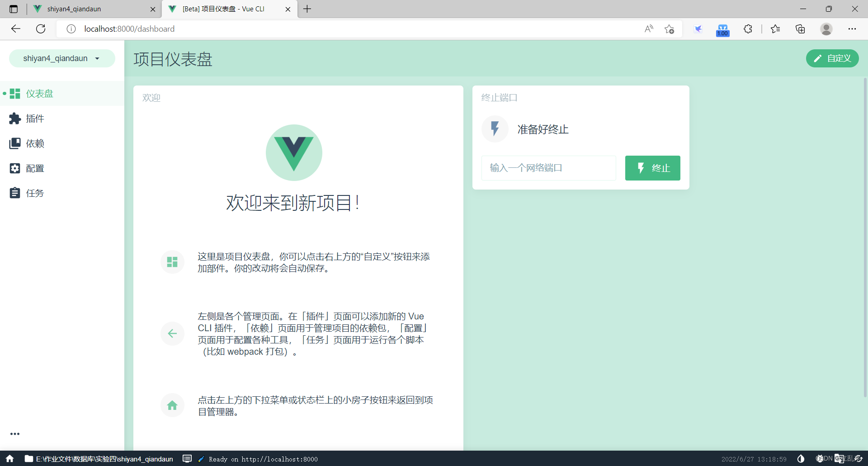
Task: Click the 自定义 customize button
Action: (832, 58)
